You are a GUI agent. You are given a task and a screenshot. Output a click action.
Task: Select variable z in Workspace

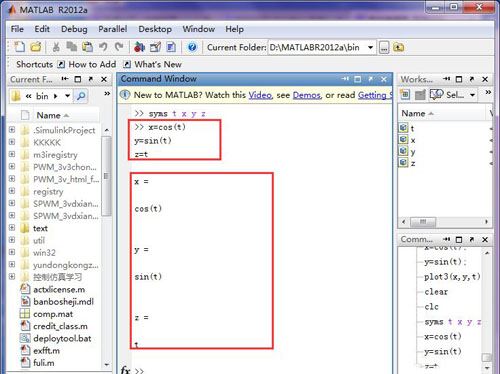point(413,164)
